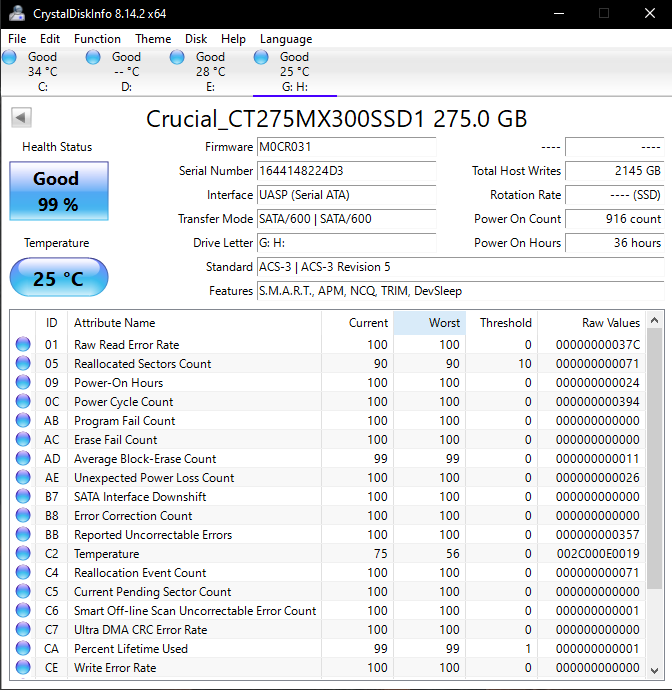Click the status icon for Average Block-Erase Count

pos(23,458)
